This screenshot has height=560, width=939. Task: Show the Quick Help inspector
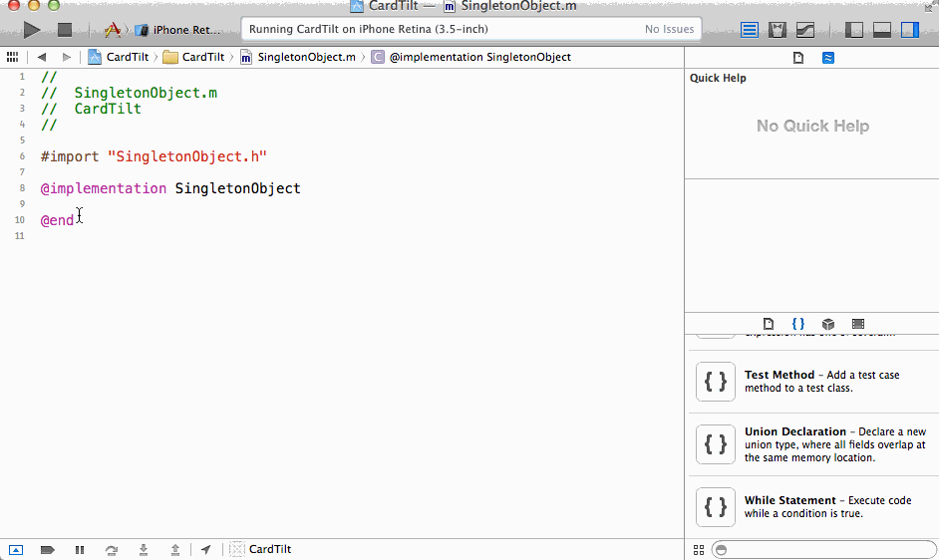828,58
